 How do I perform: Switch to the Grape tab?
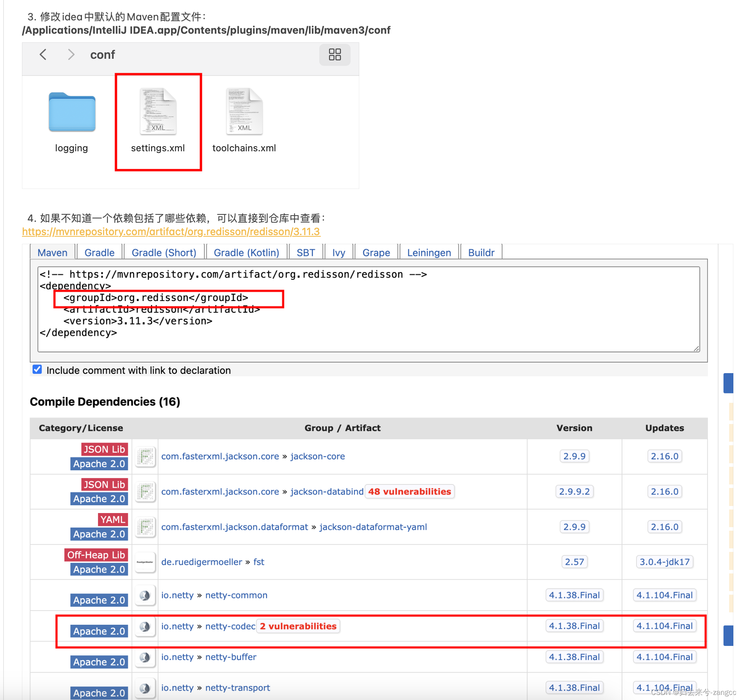point(376,252)
